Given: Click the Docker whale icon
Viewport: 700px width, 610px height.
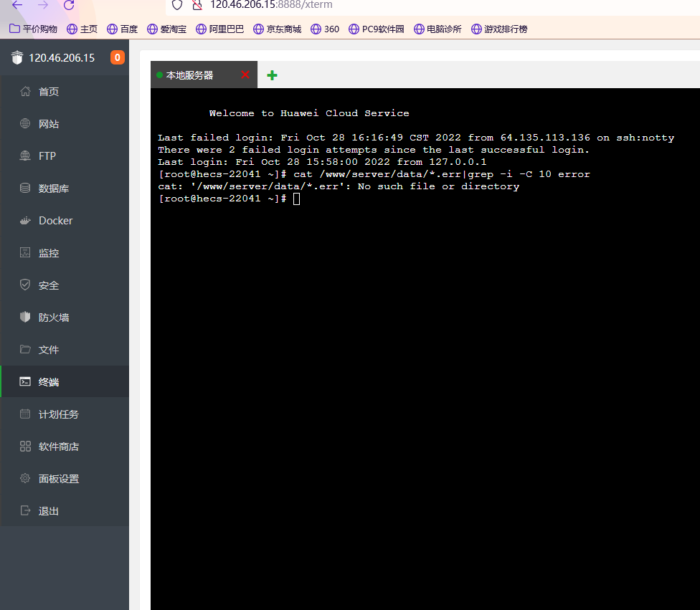Looking at the screenshot, I should (25, 221).
